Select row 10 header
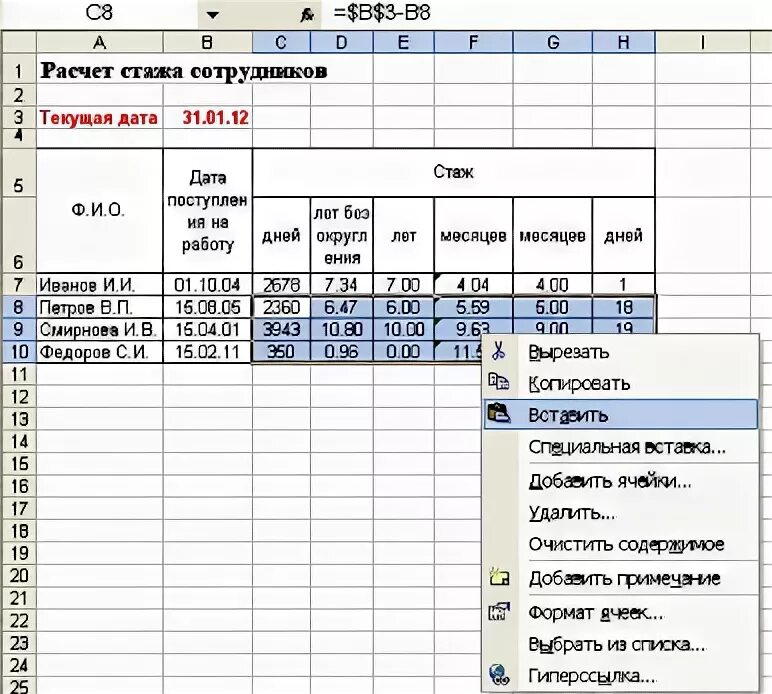772x694 pixels. tap(19, 352)
